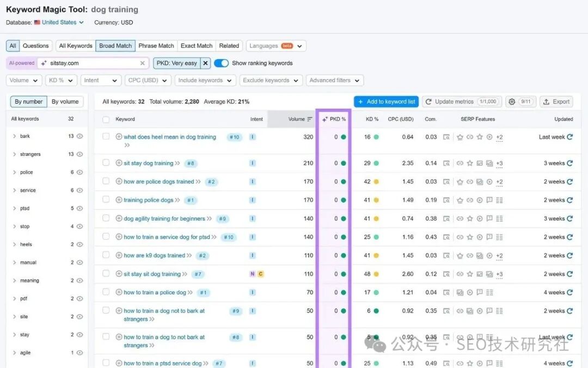Add 'how are k9 dogs trained' via plus icon
The height and width of the screenshot is (368, 588).
[119, 255]
